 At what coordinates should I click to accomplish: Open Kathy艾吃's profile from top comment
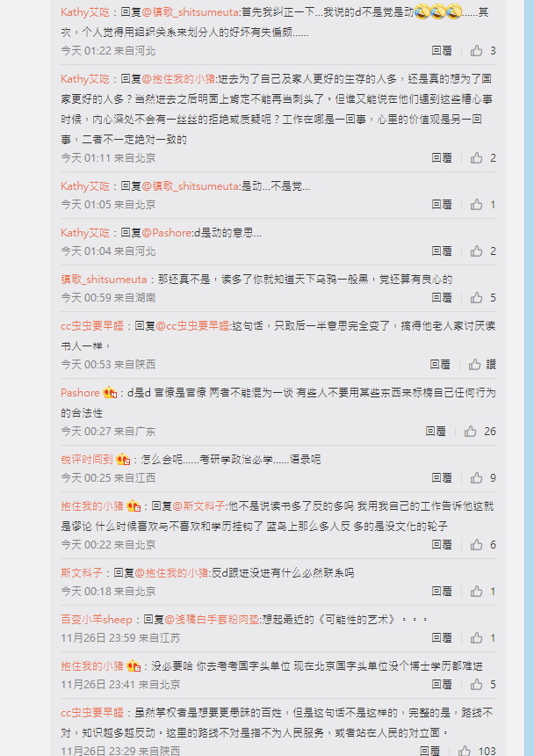(85, 12)
